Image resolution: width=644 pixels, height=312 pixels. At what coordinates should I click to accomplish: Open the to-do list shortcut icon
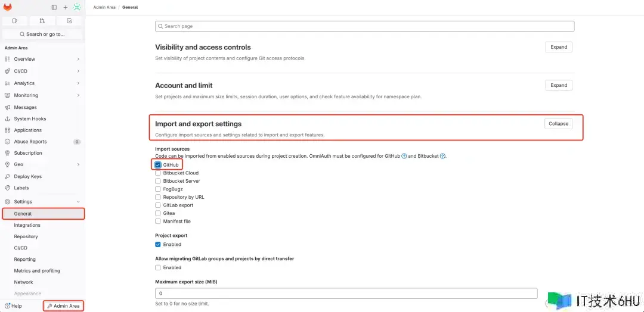[69, 21]
